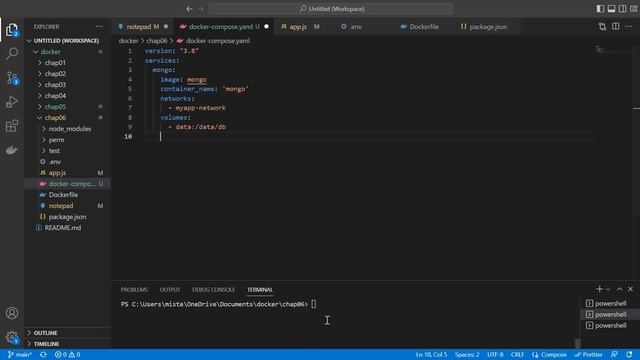
Task: Click Synchronize Changes in status bar
Action: [x=43, y=355]
